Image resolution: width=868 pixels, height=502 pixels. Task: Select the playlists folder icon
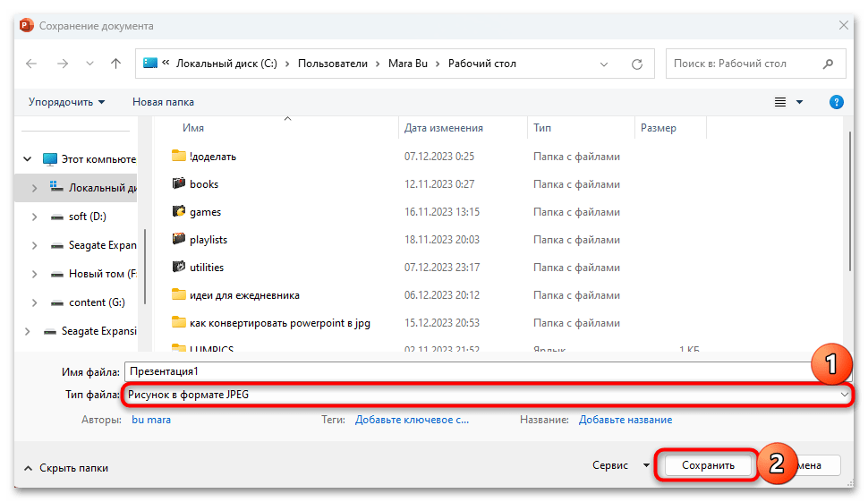pyautogui.click(x=179, y=239)
